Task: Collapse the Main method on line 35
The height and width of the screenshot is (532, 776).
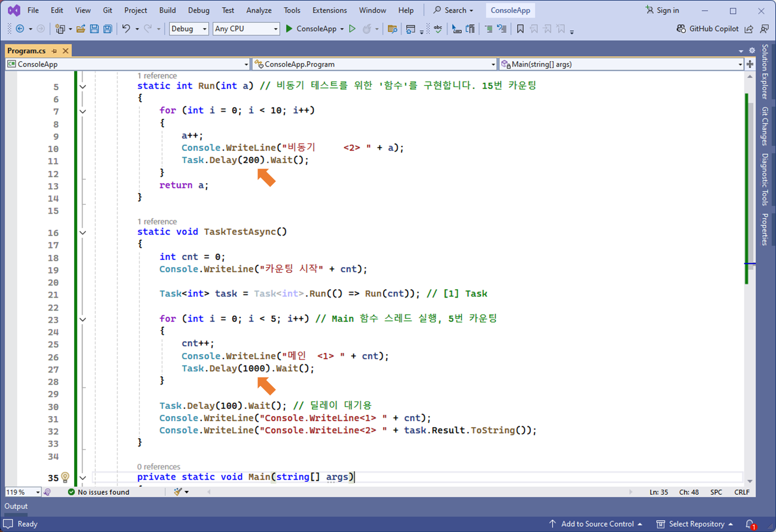Action: pos(83,478)
